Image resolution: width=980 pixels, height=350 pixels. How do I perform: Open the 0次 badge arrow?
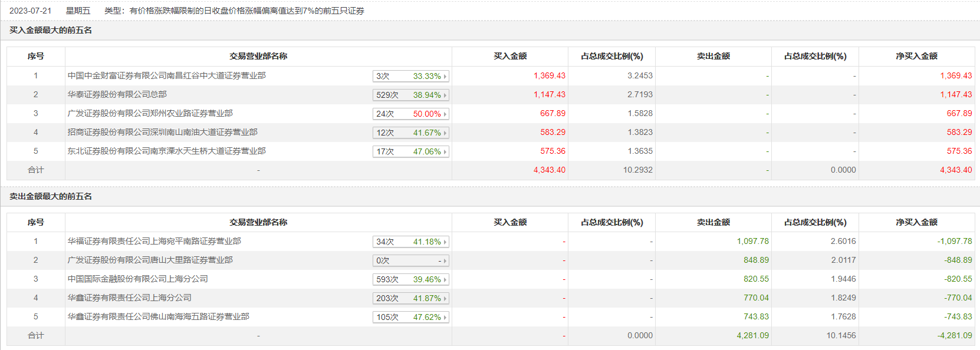pos(445,261)
